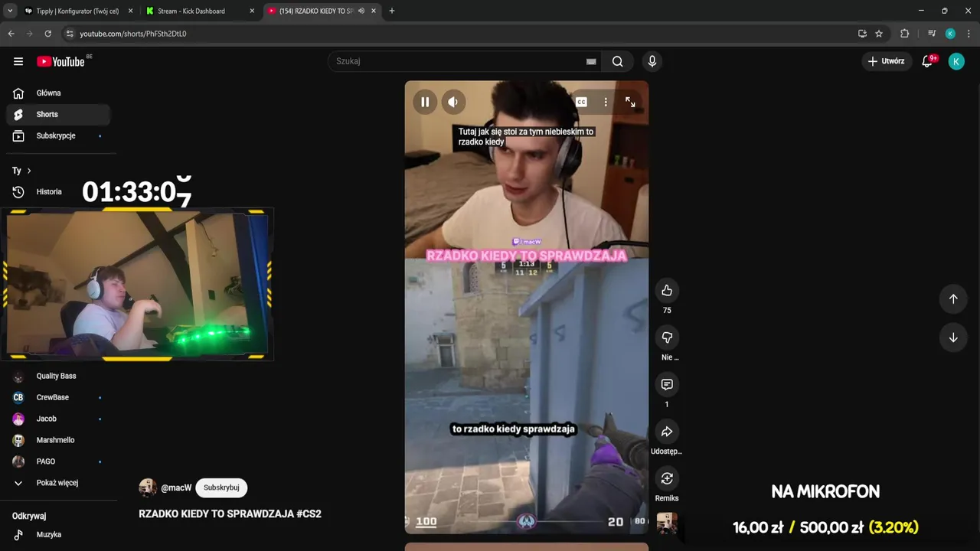Open media controls icon in toolbar
Viewport: 980px width, 551px height.
(932, 34)
